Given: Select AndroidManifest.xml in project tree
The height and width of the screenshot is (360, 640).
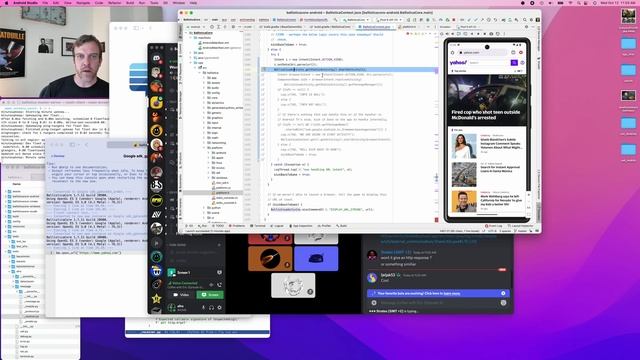Looking at the screenshot, I should [x=216, y=43].
